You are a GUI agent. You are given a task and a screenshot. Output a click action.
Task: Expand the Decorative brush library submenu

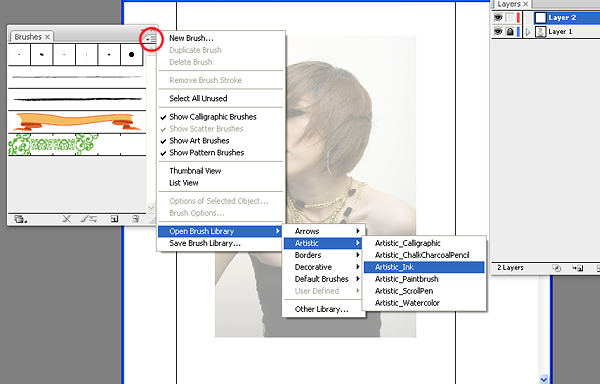click(324, 267)
